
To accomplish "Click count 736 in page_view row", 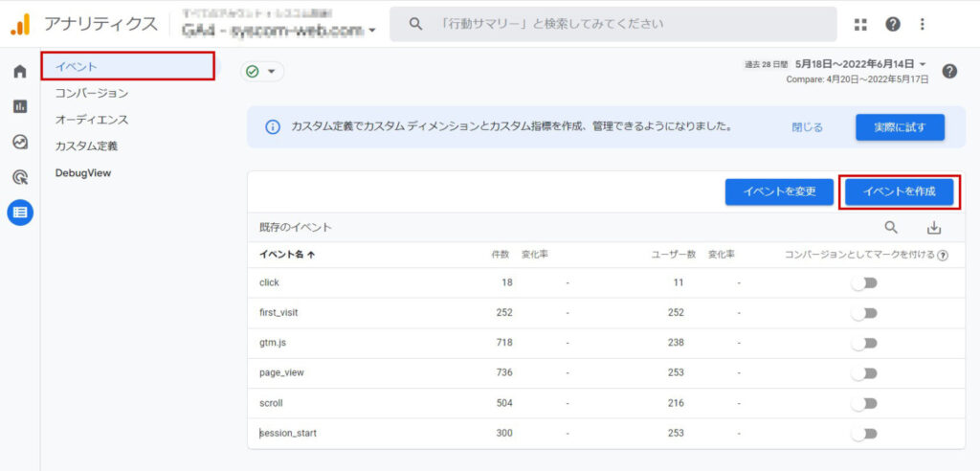I will (x=504, y=372).
